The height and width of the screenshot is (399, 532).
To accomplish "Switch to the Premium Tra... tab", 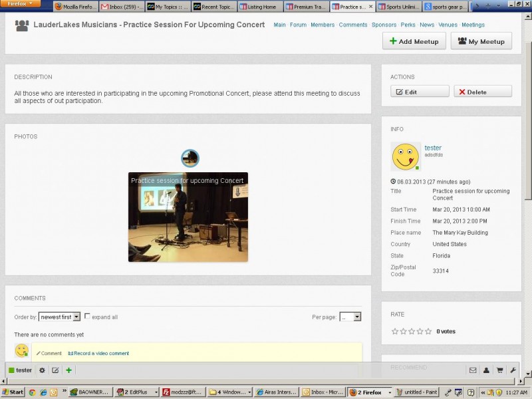I will [x=307, y=7].
